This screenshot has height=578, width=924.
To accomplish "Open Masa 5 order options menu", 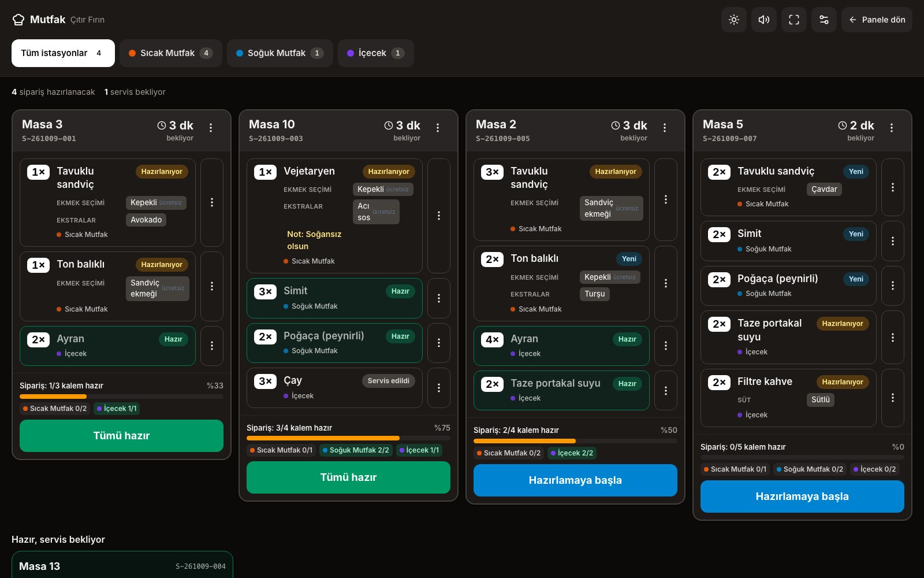I will [x=892, y=128].
